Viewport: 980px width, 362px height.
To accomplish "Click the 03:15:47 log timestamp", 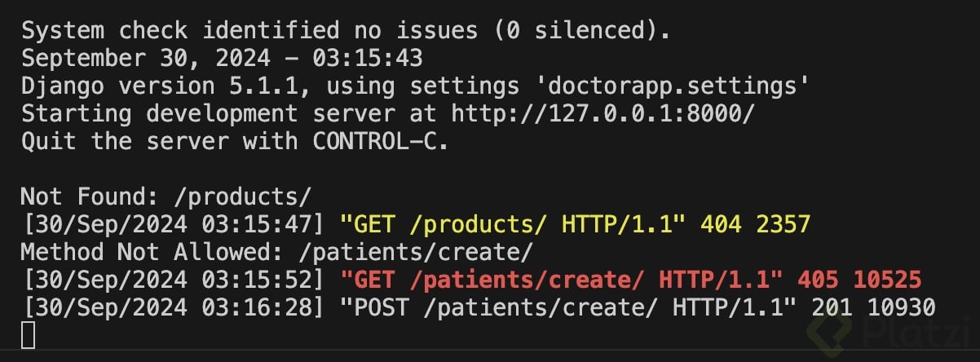I will (x=263, y=223).
